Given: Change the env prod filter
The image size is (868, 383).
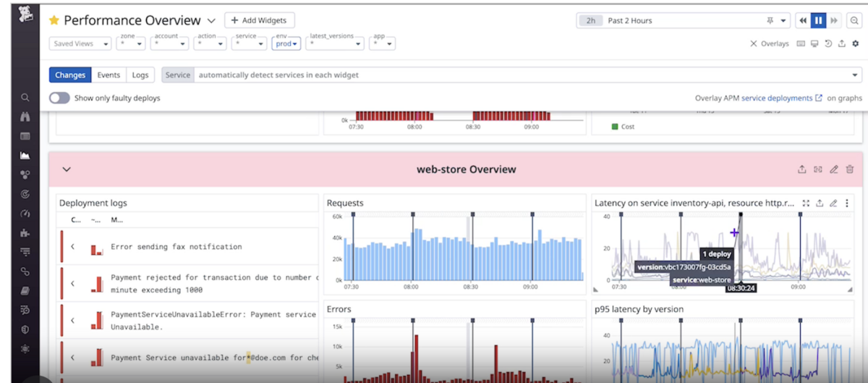Looking at the screenshot, I should click(286, 43).
